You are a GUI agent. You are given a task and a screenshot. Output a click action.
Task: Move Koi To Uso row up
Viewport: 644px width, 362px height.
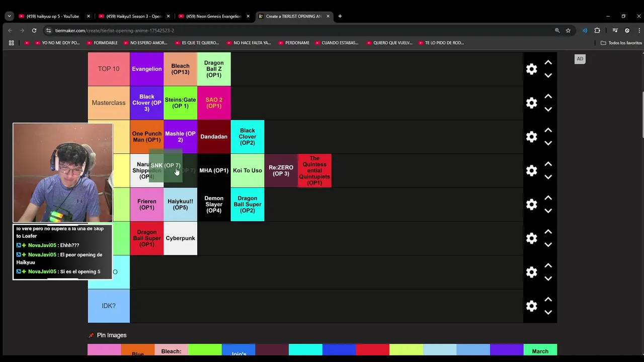tap(548, 164)
